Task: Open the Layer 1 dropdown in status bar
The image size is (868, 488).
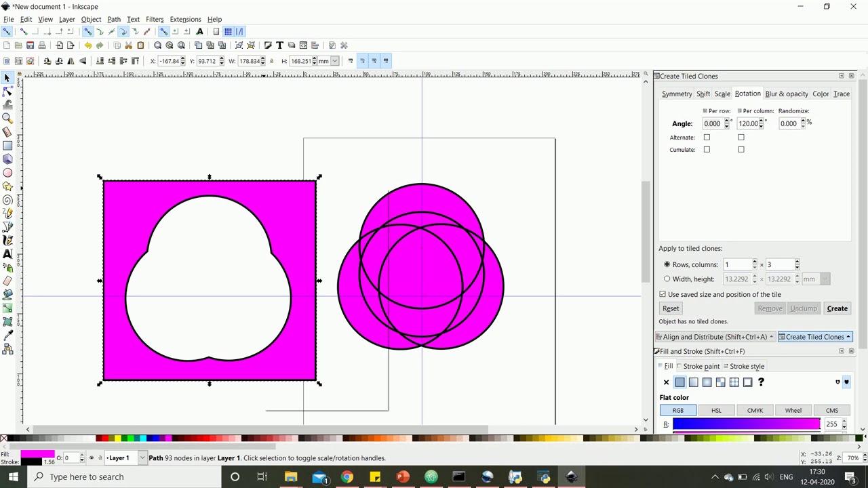Action: pos(142,458)
